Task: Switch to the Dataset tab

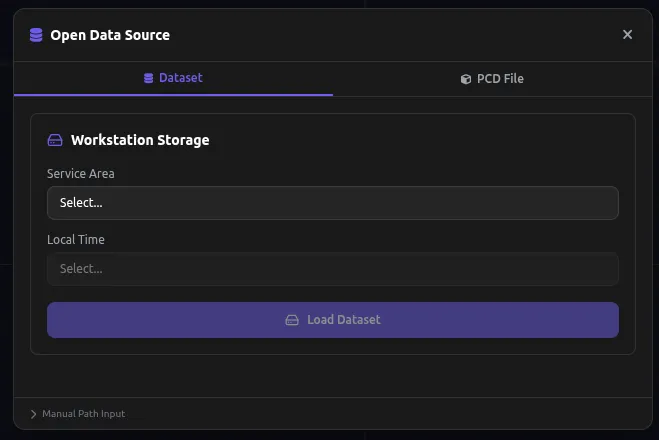Action: (x=174, y=78)
